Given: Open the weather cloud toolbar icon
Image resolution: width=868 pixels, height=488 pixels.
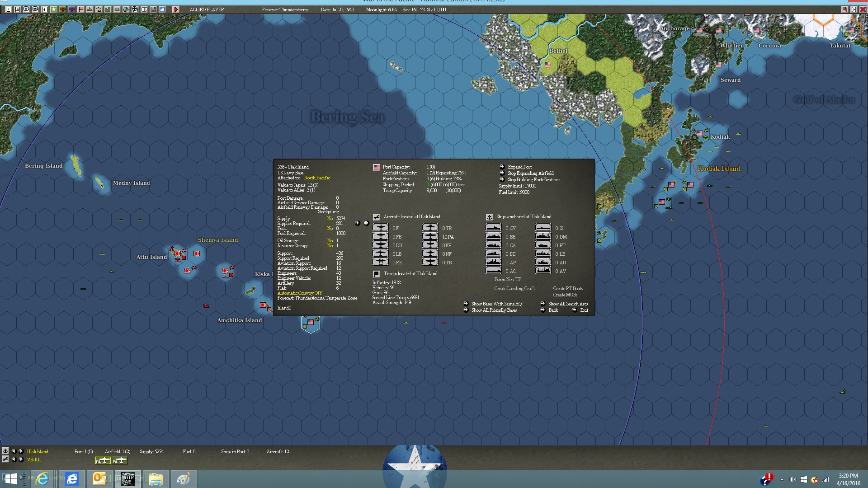Looking at the screenshot, I should coord(162,9).
